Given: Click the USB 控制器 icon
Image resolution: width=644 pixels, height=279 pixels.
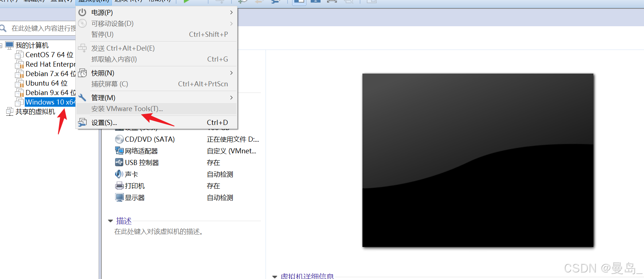Looking at the screenshot, I should click(119, 162).
